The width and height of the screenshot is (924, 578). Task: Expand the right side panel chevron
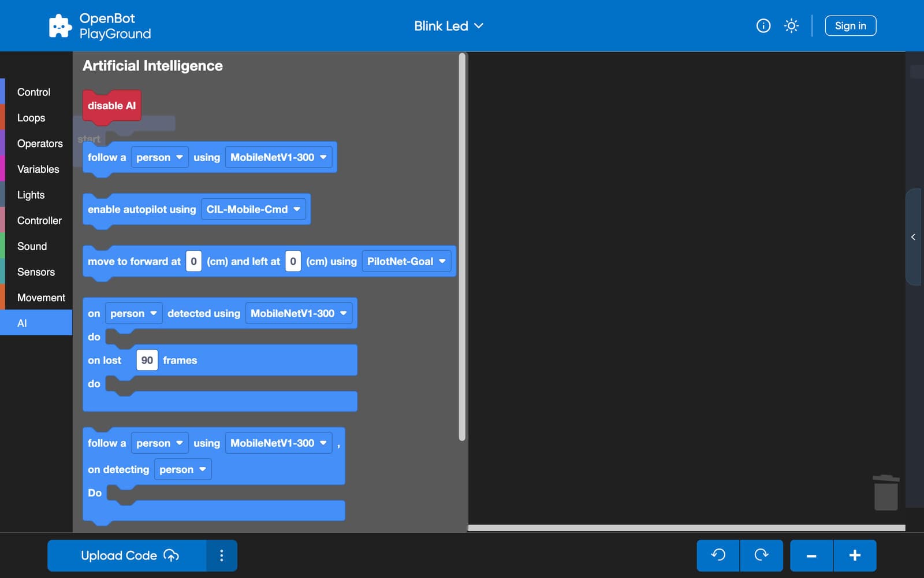click(x=913, y=237)
